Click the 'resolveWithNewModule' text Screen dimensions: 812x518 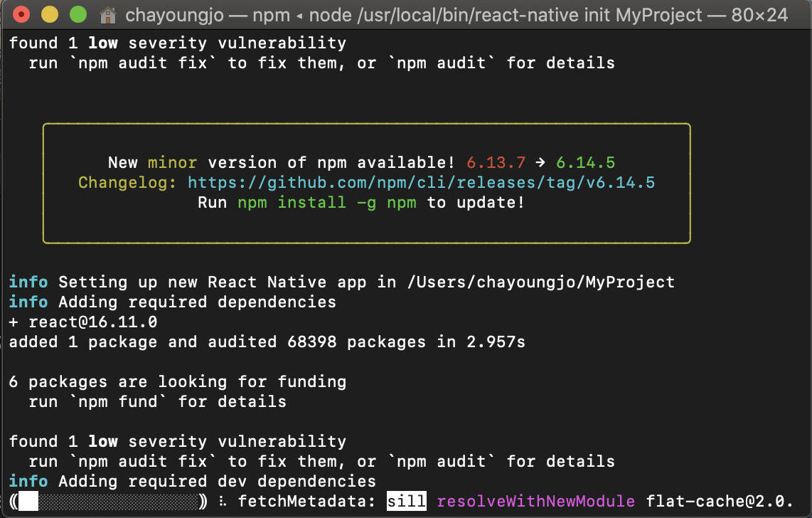pyautogui.click(x=535, y=501)
